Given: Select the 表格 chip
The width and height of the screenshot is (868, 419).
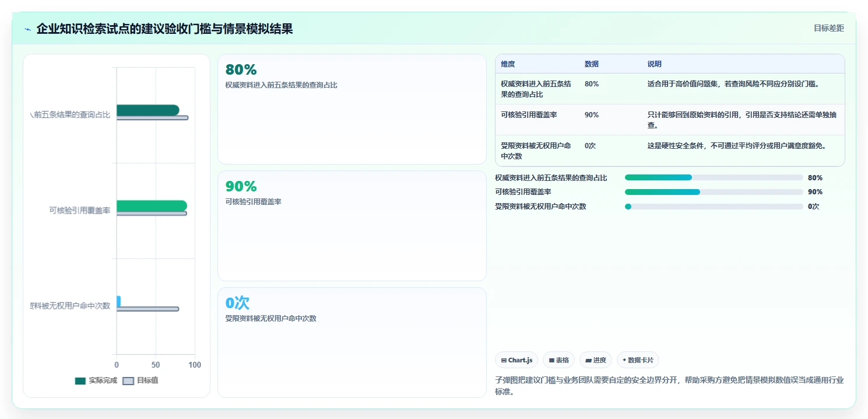Looking at the screenshot, I should coord(558,360).
